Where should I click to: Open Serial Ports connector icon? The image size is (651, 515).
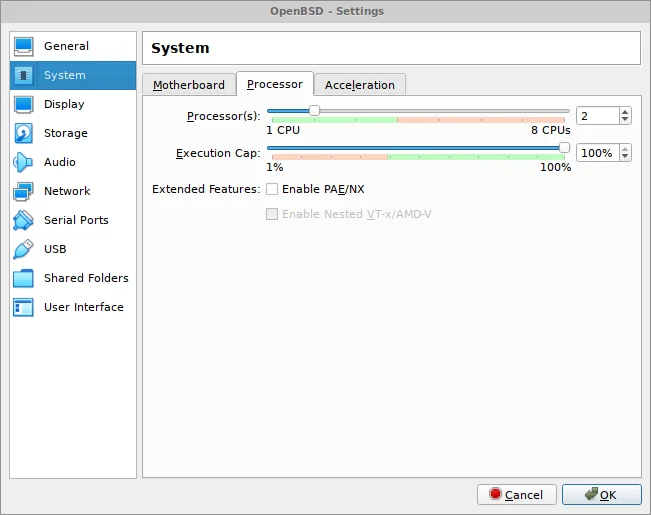(x=24, y=221)
